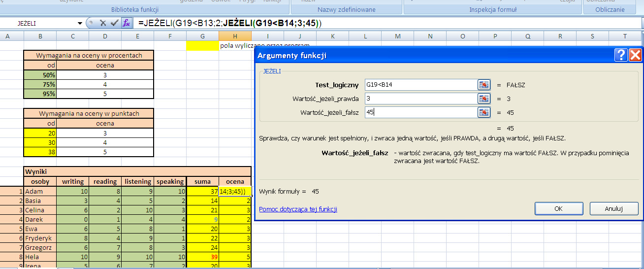Click the 'writing' heading cell

point(72,181)
